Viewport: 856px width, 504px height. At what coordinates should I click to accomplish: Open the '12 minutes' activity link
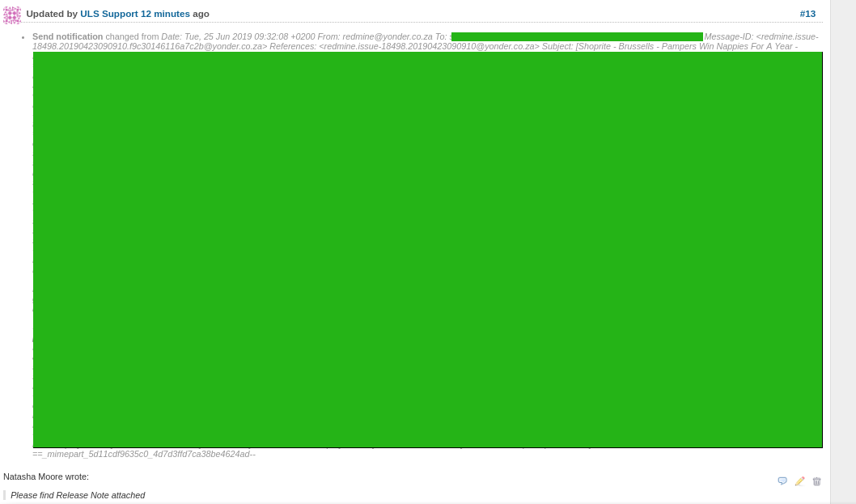[165, 14]
